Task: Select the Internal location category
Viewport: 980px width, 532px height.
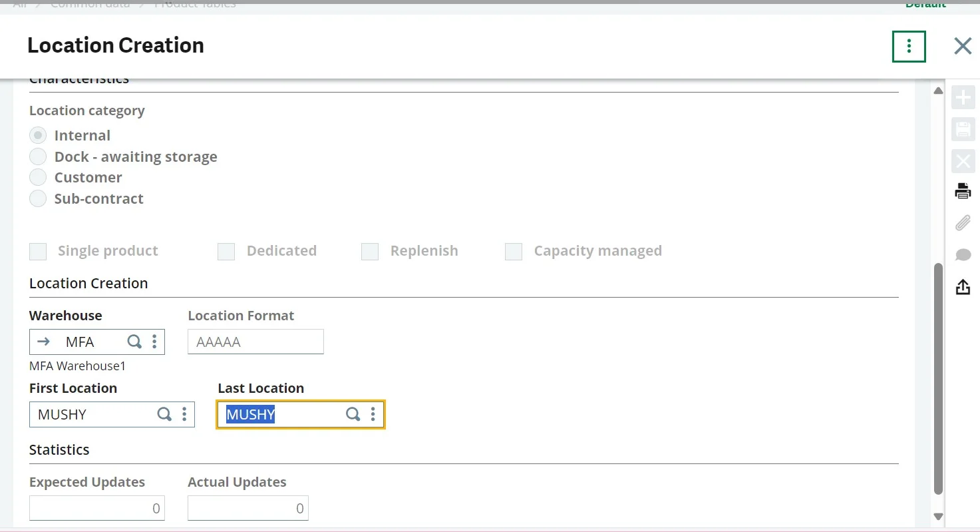Action: pyautogui.click(x=38, y=135)
